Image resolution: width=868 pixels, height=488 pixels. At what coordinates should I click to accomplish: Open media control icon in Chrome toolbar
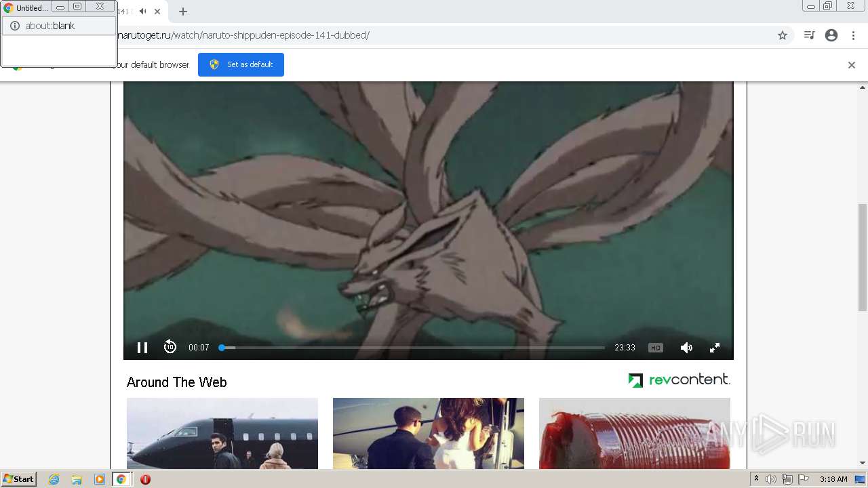(x=809, y=35)
